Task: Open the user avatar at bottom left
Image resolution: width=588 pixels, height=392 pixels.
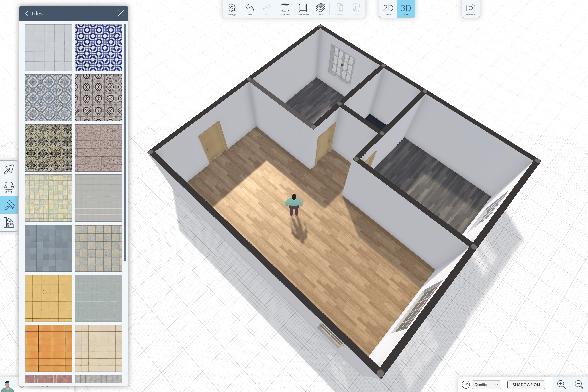Action: (7, 386)
